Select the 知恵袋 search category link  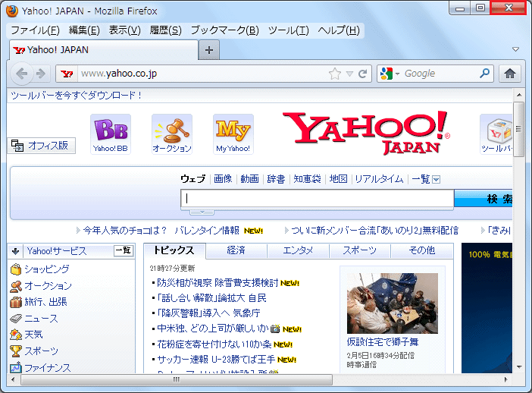pyautogui.click(x=307, y=178)
